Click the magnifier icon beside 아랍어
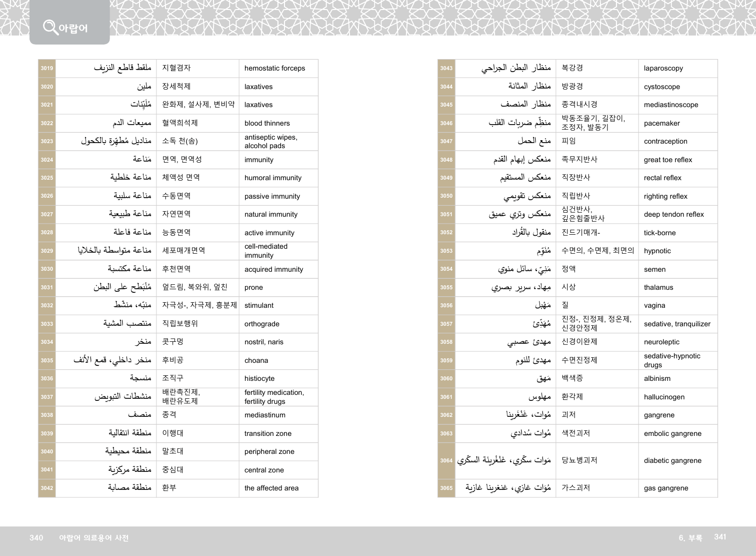Image resolution: width=756 pixels, height=556 pixels. pyautogui.click(x=50, y=27)
